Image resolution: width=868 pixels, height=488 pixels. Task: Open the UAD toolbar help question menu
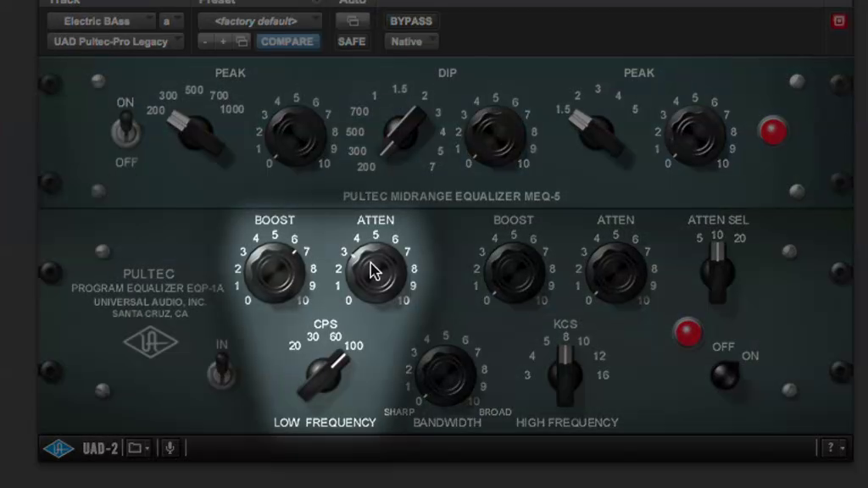[x=834, y=448]
